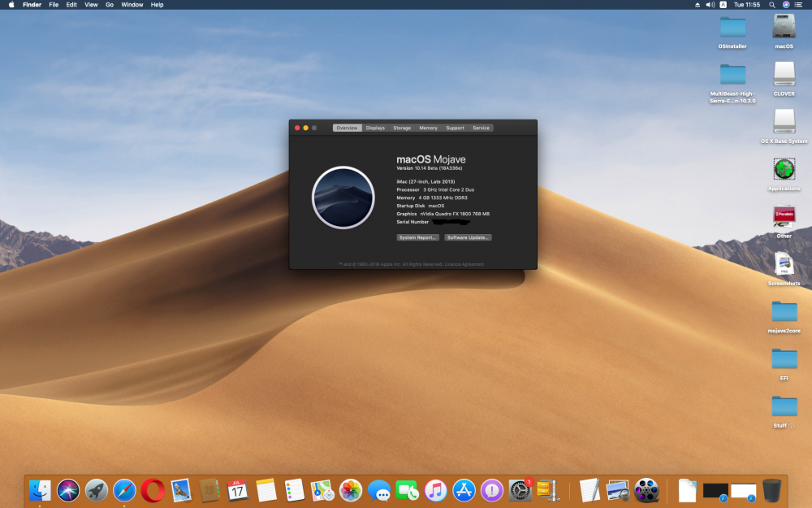Open iTunes music icon in Dock
Image resolution: width=812 pixels, height=508 pixels.
[435, 490]
